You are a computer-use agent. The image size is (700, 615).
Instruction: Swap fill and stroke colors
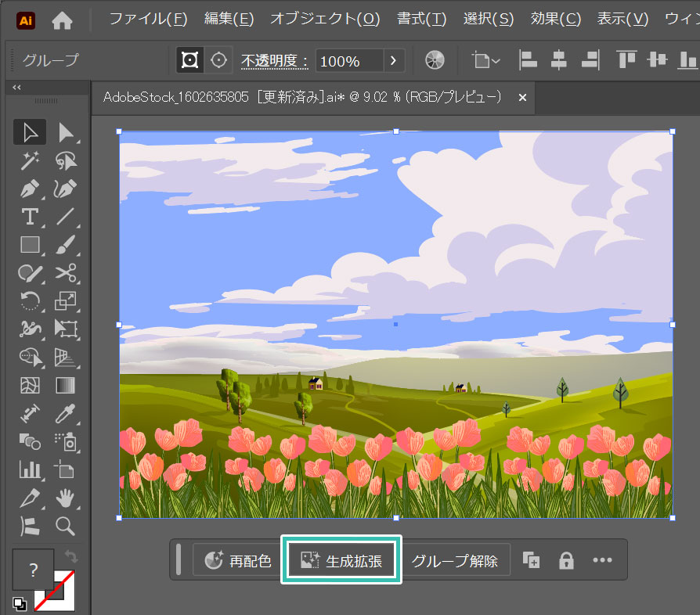pos(71,556)
